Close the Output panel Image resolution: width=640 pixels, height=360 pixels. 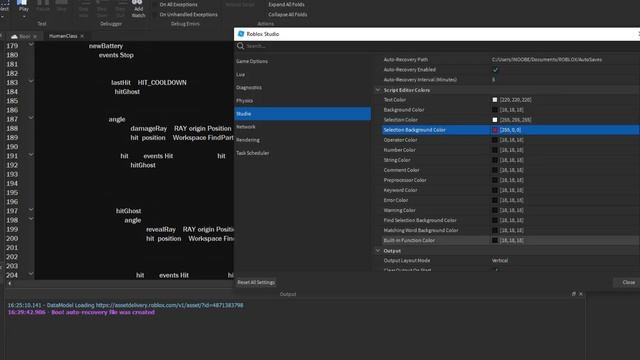[x=581, y=294]
